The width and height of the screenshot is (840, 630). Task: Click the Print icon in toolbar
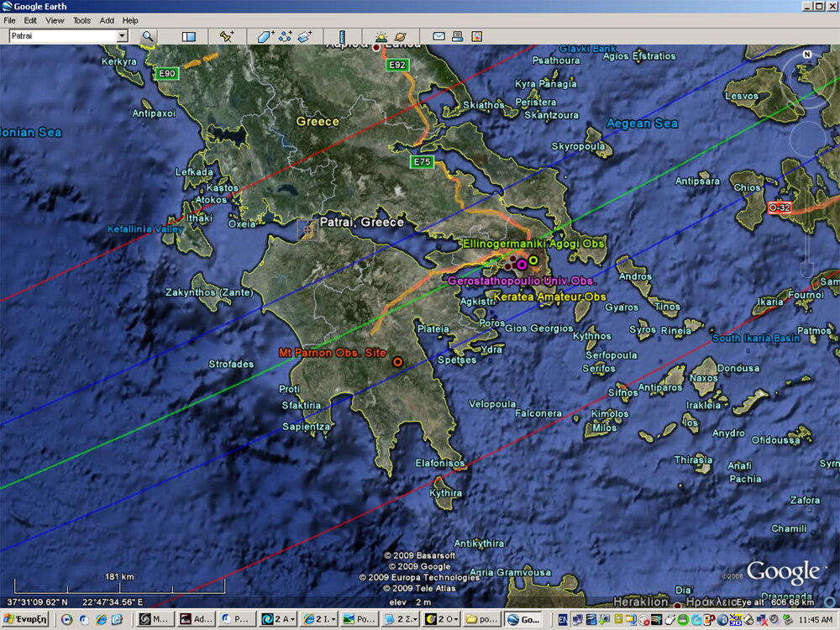[458, 36]
